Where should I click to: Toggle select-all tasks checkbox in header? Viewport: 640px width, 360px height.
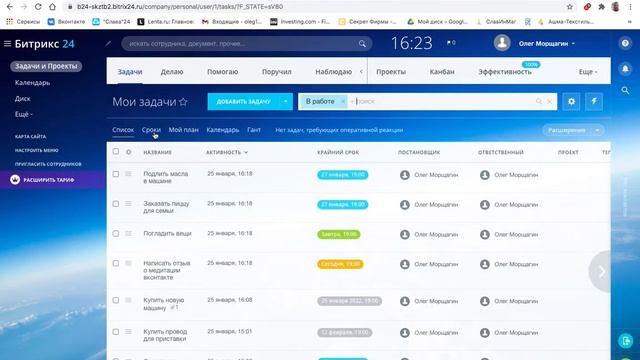[116, 151]
